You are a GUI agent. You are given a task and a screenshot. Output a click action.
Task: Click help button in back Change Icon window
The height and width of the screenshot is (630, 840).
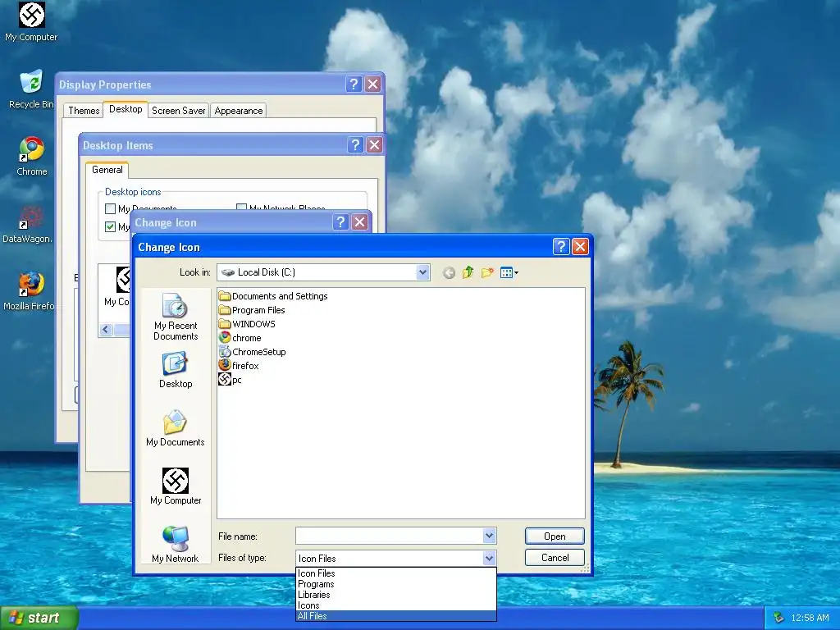click(x=340, y=221)
